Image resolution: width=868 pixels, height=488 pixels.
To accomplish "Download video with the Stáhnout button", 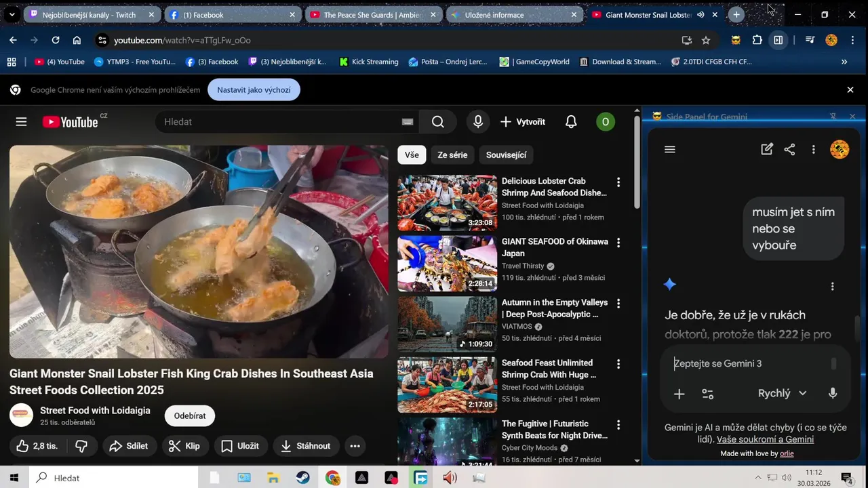I will (306, 446).
